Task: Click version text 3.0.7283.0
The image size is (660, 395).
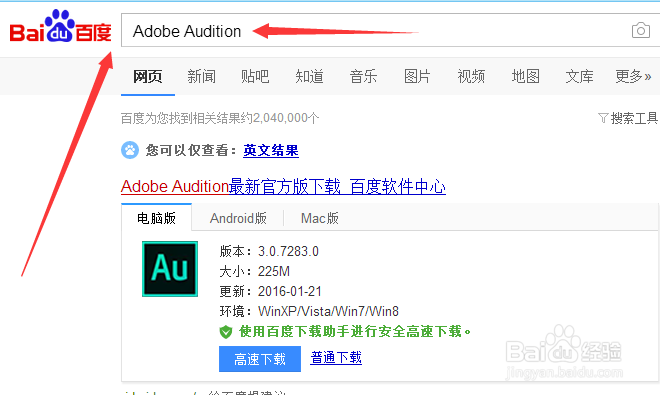Action: coord(288,251)
